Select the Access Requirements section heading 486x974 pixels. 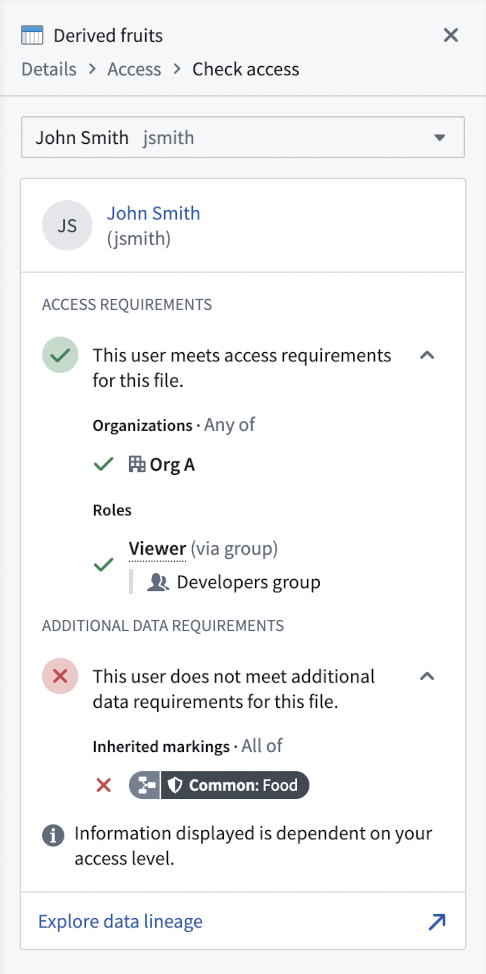coord(127,305)
